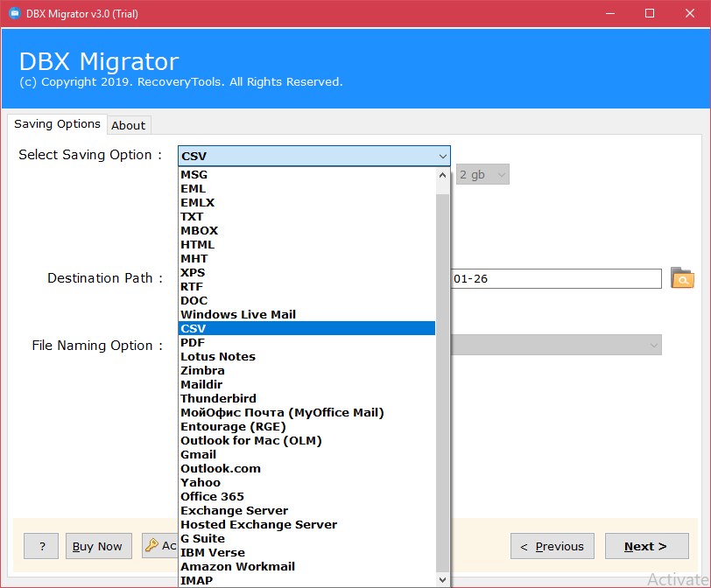
Task: Select Maildir format option
Action: (307, 385)
